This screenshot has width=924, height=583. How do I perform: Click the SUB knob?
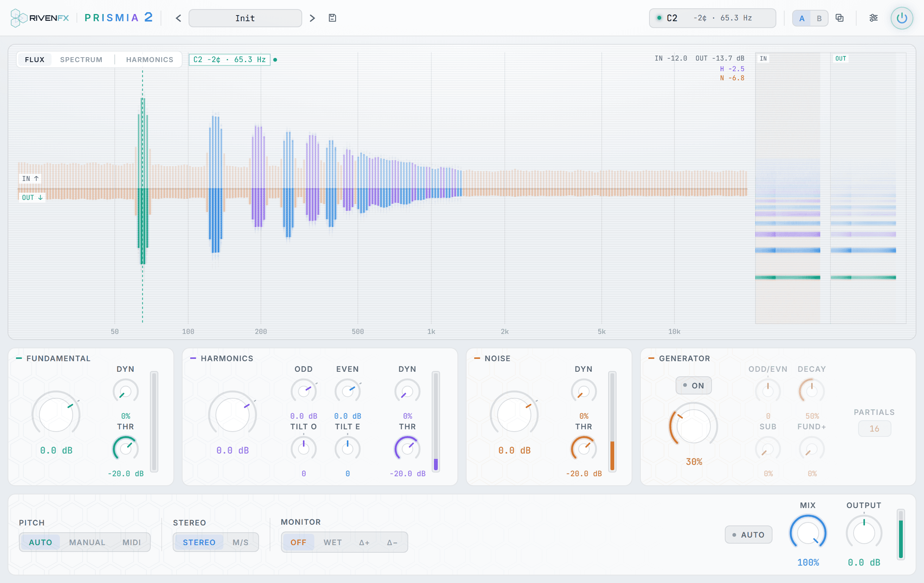click(x=768, y=448)
